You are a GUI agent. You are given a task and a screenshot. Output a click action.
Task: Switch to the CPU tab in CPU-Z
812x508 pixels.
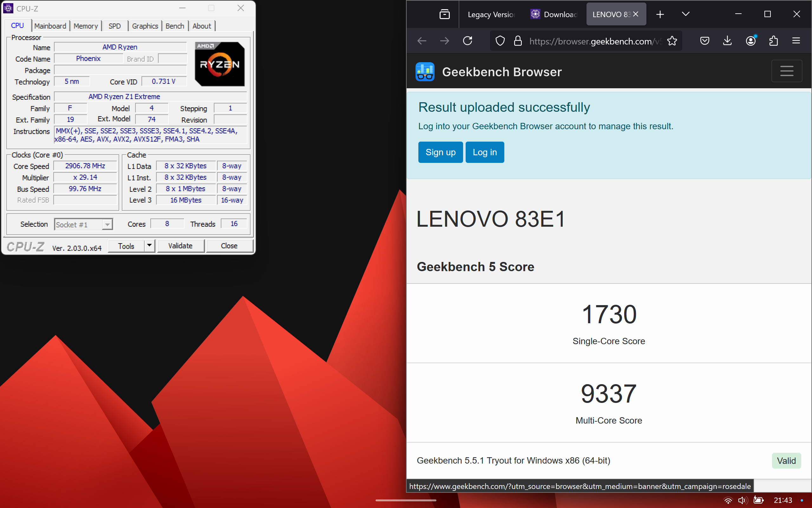[17, 25]
